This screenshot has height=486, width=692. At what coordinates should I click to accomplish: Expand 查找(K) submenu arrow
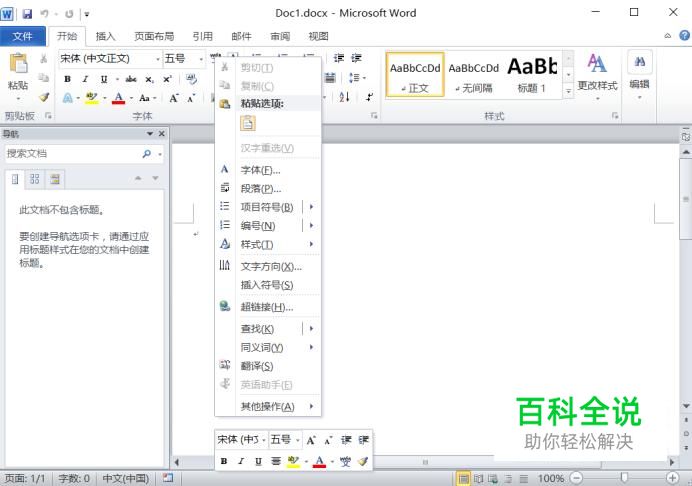click(x=312, y=328)
